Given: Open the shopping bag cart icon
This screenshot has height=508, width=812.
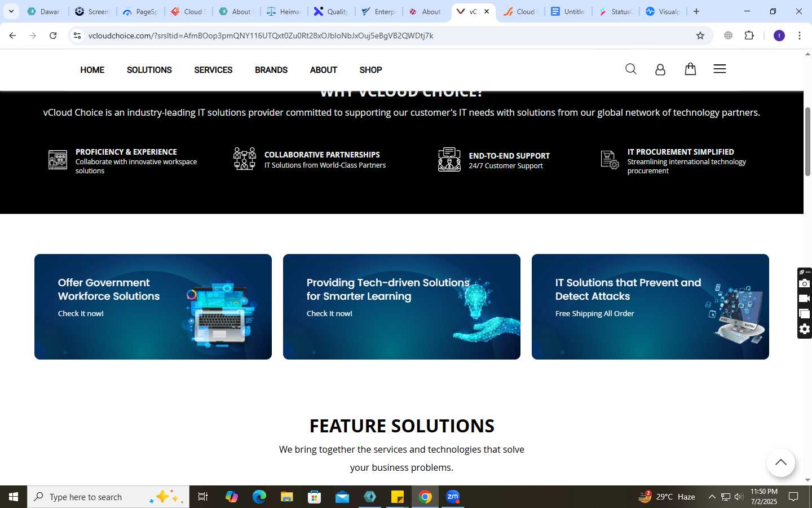Looking at the screenshot, I should 690,69.
